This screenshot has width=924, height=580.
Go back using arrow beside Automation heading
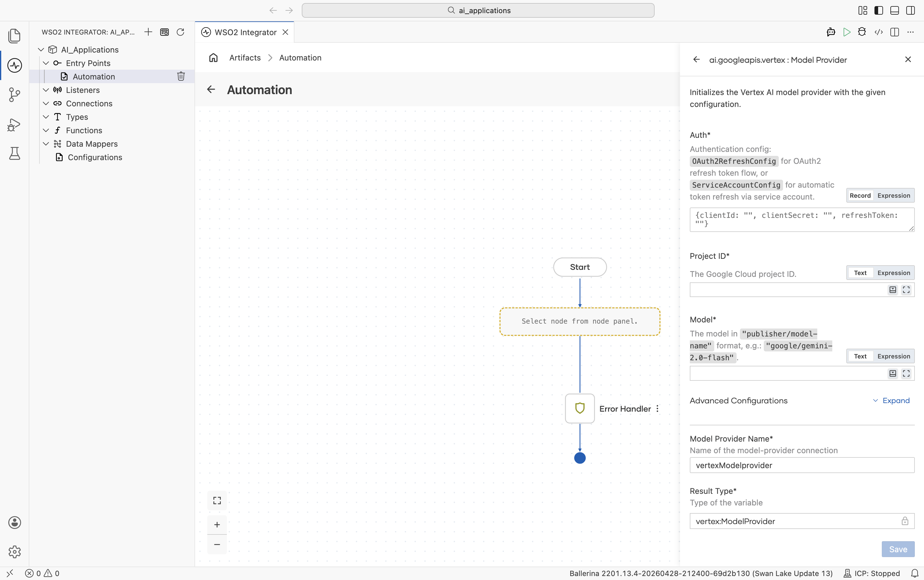coord(211,89)
